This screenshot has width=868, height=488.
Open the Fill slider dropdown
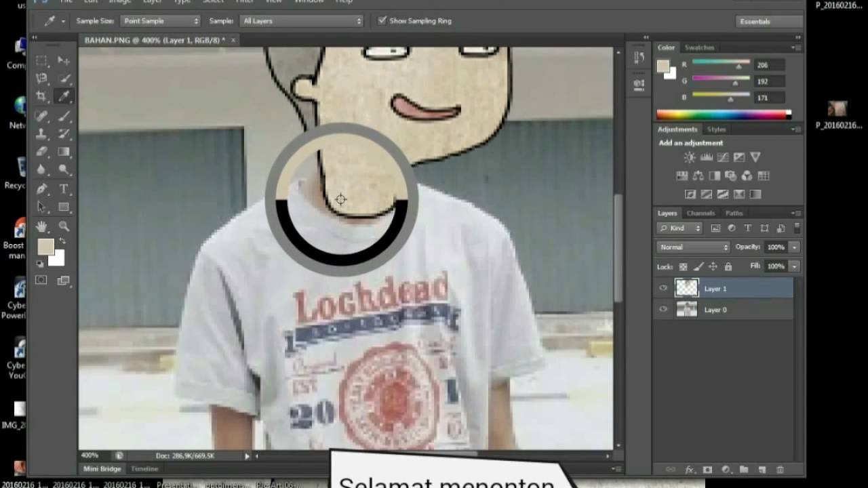[x=794, y=267]
